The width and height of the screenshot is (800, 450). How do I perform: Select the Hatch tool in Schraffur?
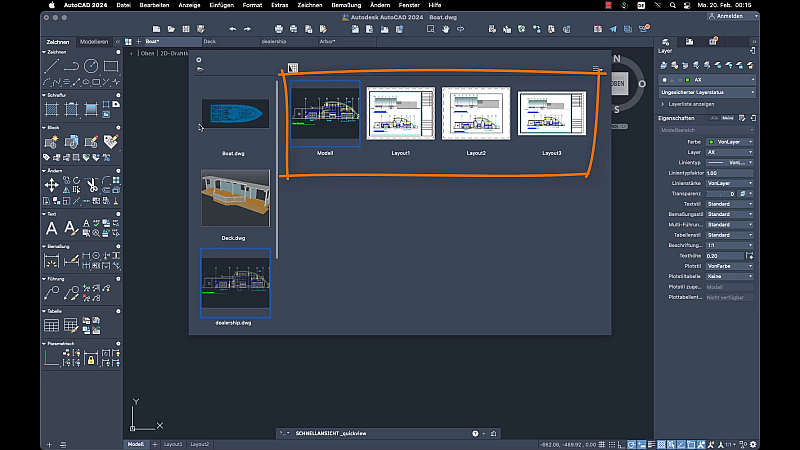pos(51,109)
